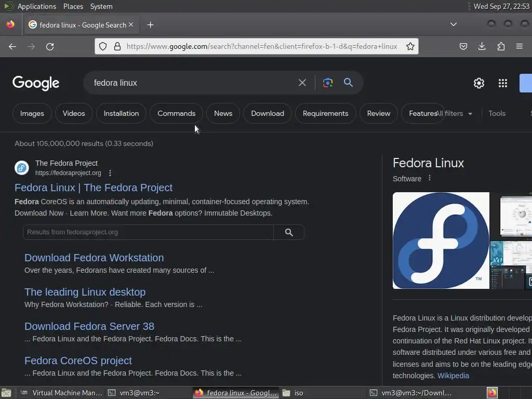Click the Wed Sep 27 clock in panel
This screenshot has width=532, height=399.
(501, 6)
